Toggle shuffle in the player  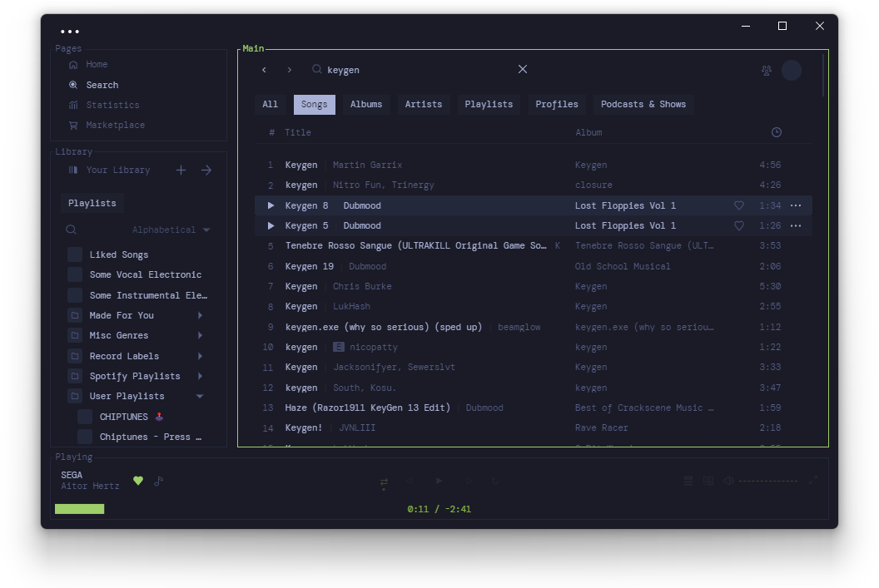pos(384,482)
